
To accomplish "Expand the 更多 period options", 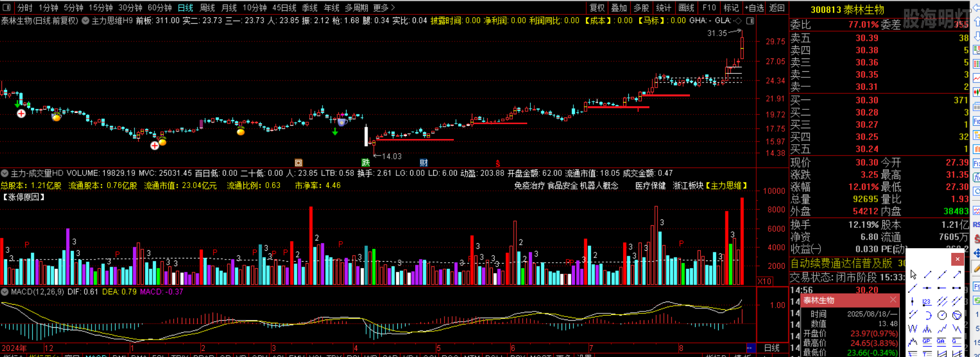I will (x=384, y=8).
